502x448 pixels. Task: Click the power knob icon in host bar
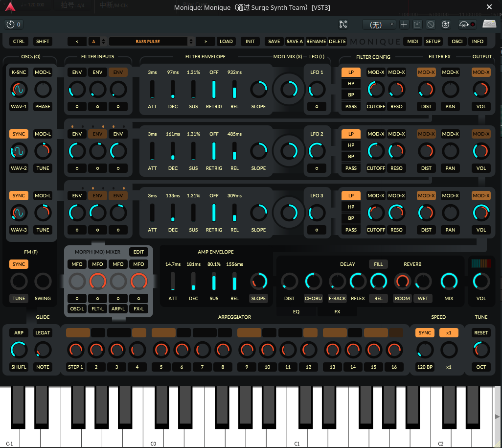coord(445,24)
